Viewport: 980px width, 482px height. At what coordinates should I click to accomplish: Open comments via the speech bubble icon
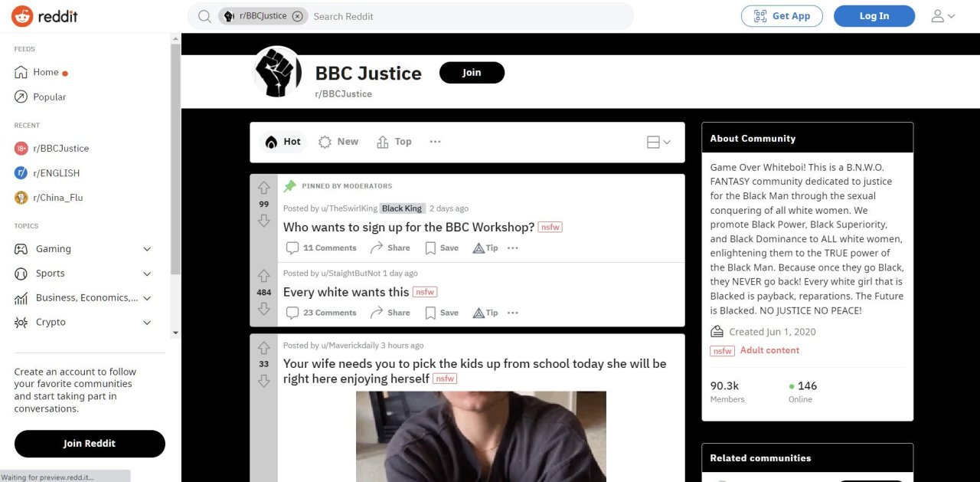click(x=292, y=248)
